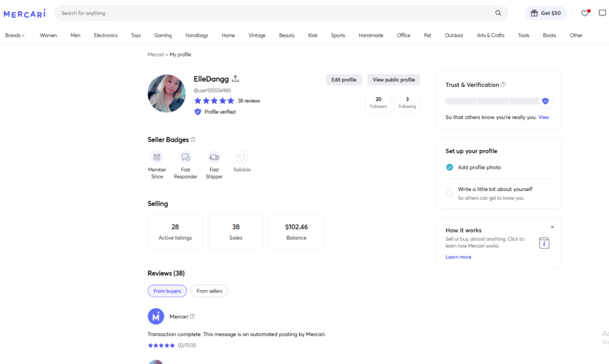This screenshot has width=609, height=364.
Task: Open the Arts & Crafts category
Action: tap(491, 35)
